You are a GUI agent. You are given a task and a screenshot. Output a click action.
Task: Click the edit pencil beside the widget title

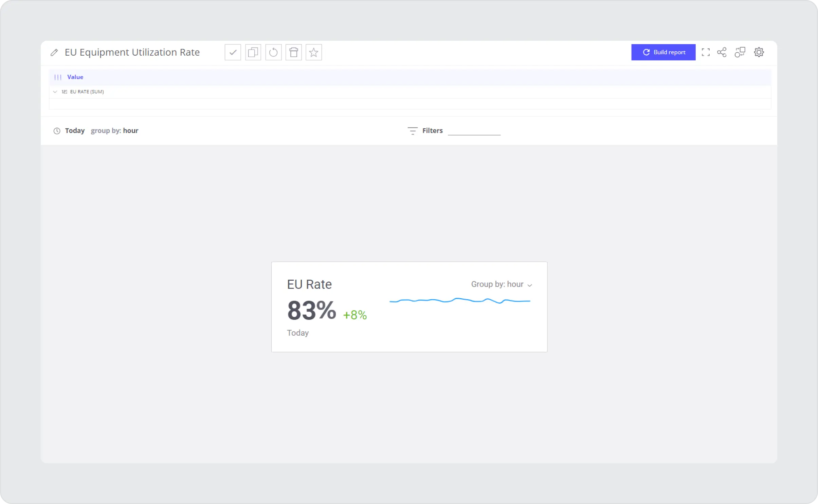54,52
